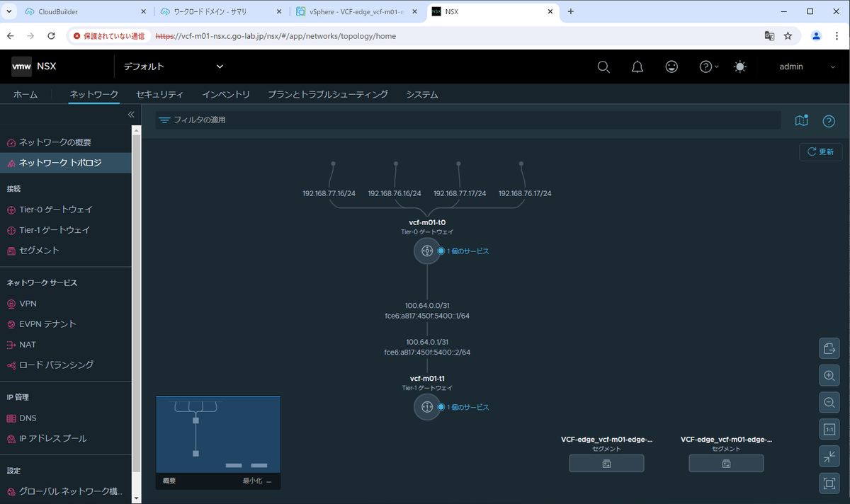Switch to the セキュリティ tab
850x504 pixels.
click(x=159, y=94)
